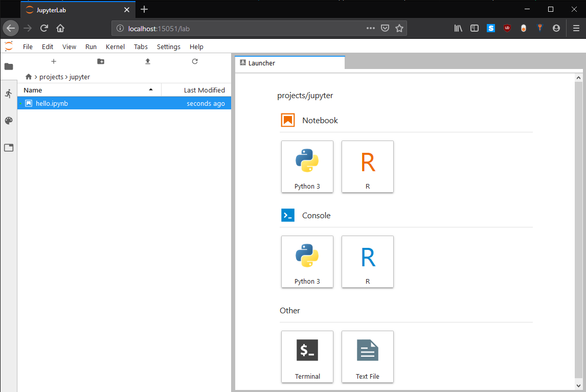Screen dimensions: 586x392
Task: Click the orange Notebook section icon
Action: [x=288, y=120]
